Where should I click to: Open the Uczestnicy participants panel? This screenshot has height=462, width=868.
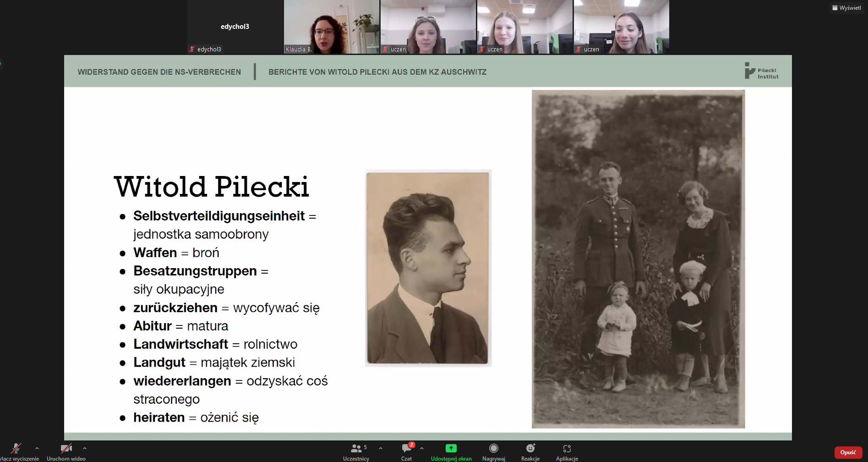(356, 449)
